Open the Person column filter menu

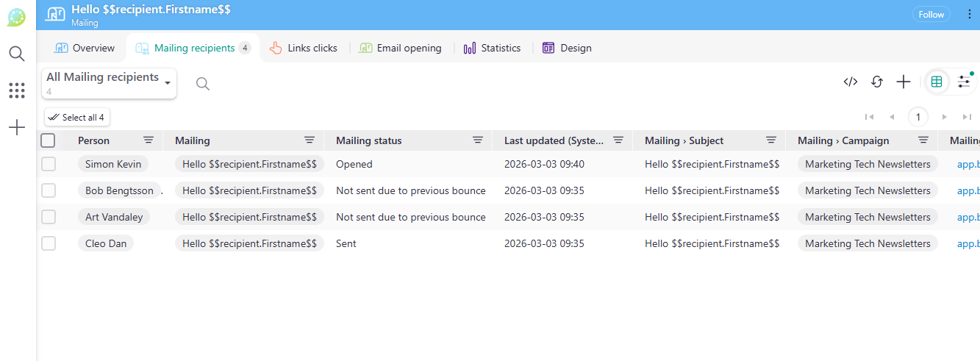click(x=149, y=140)
